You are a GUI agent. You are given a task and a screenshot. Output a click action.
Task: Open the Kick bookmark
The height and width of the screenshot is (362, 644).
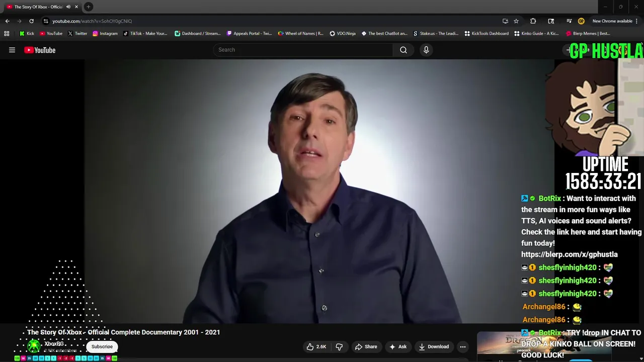(x=27, y=34)
